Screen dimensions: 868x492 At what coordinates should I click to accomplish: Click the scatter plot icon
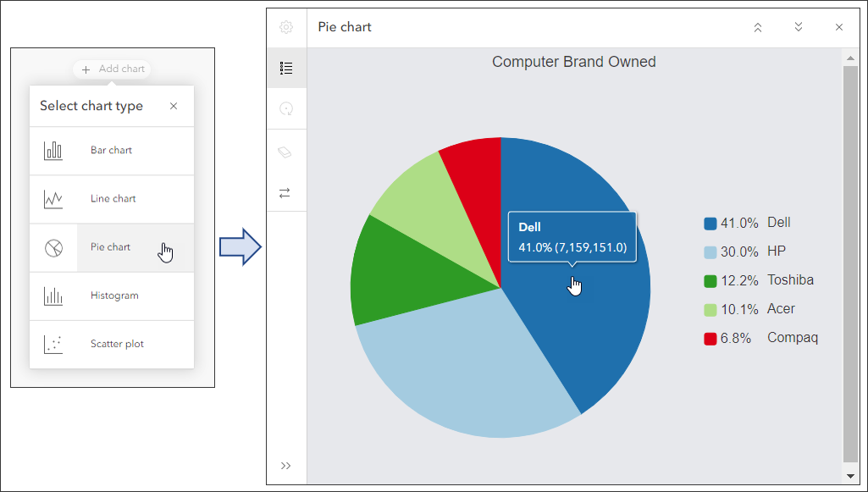tap(53, 345)
